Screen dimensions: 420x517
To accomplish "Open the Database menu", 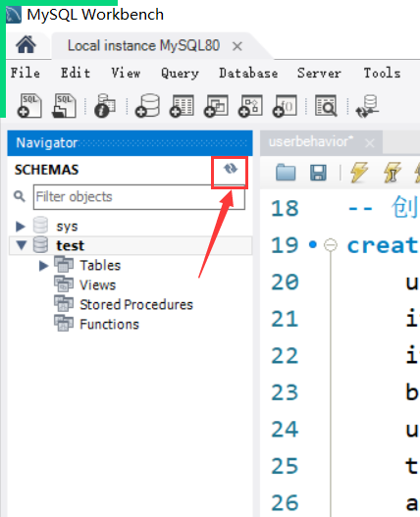I will tap(248, 73).
